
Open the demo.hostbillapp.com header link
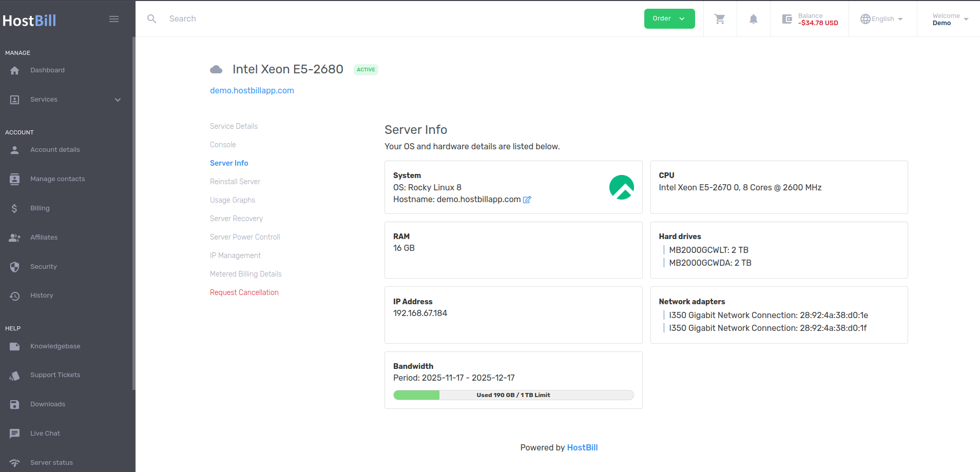pos(252,90)
